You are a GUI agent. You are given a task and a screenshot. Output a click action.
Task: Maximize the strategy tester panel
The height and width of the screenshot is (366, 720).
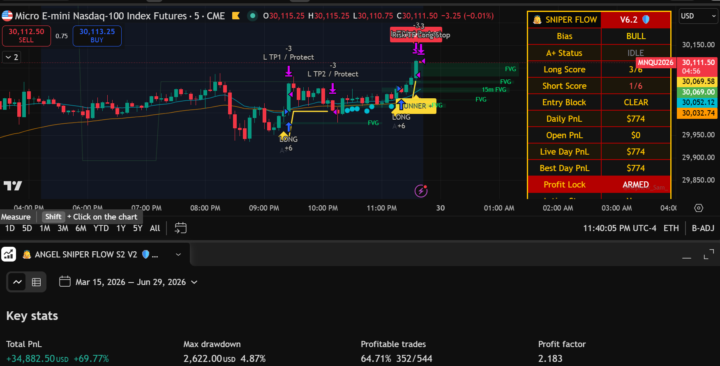(x=709, y=254)
